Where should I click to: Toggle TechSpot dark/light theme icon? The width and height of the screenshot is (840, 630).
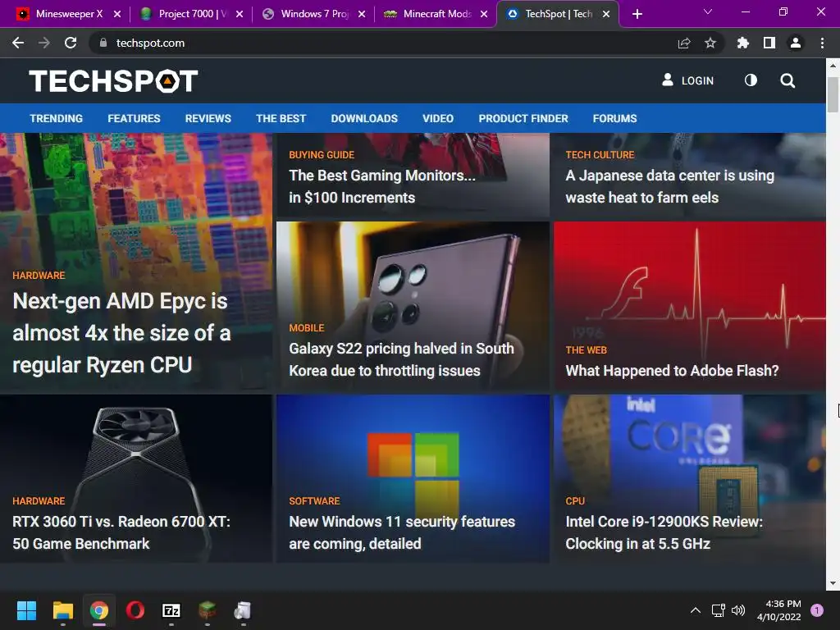[x=751, y=80]
